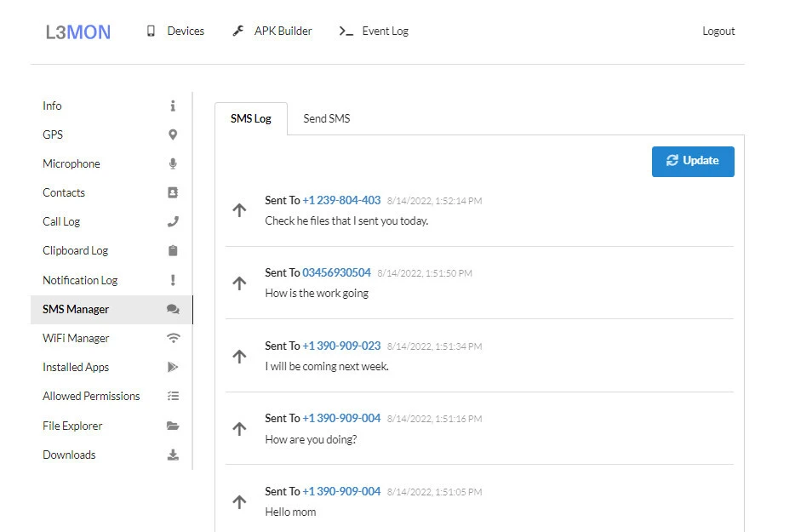The image size is (795, 532).
Task: Go to APK Builder page
Action: coord(272,31)
